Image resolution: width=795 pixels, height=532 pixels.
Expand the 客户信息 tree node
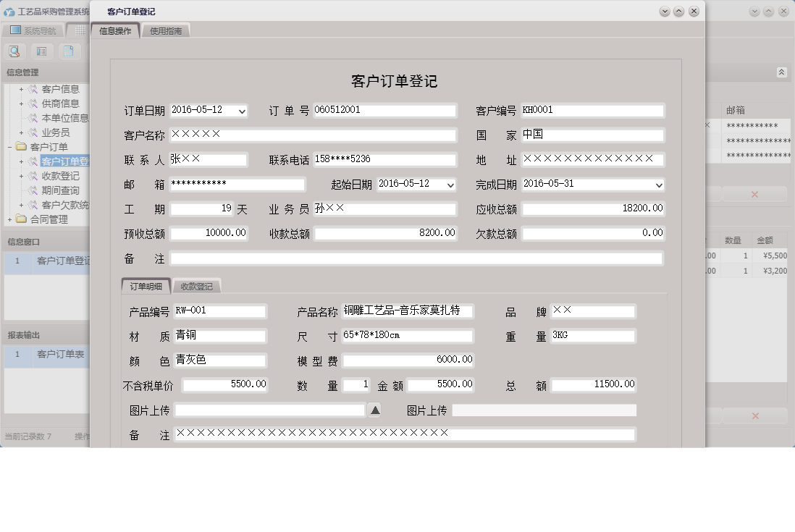pos(21,89)
